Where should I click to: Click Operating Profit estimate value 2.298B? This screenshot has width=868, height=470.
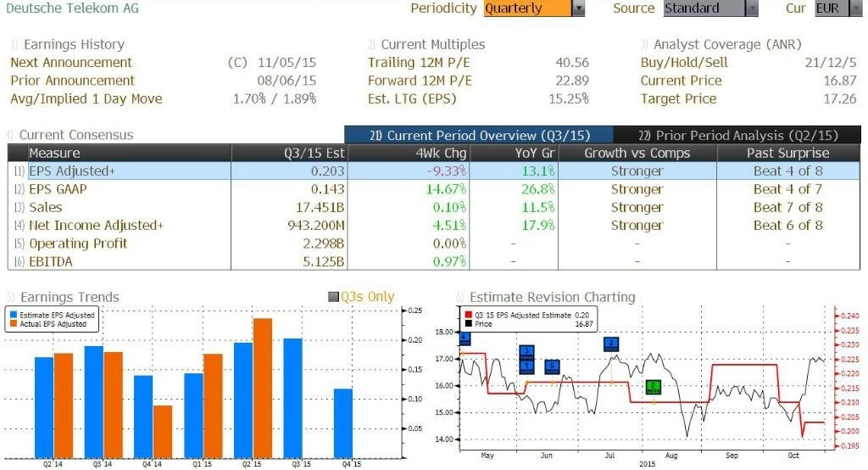323,243
